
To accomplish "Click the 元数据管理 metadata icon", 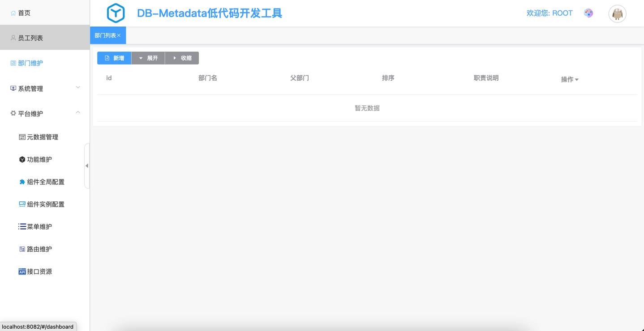I will click(x=22, y=137).
